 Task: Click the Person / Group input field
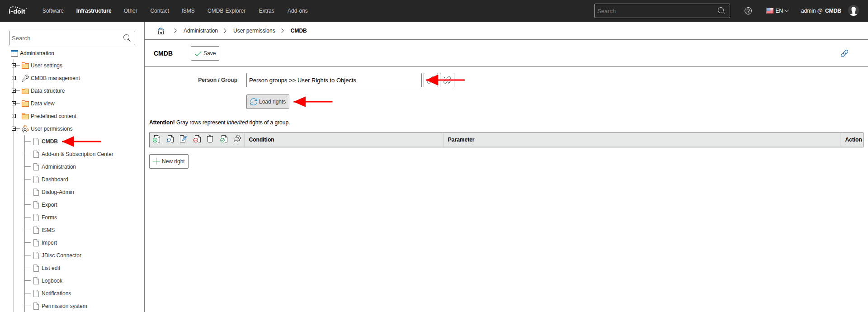tap(334, 80)
